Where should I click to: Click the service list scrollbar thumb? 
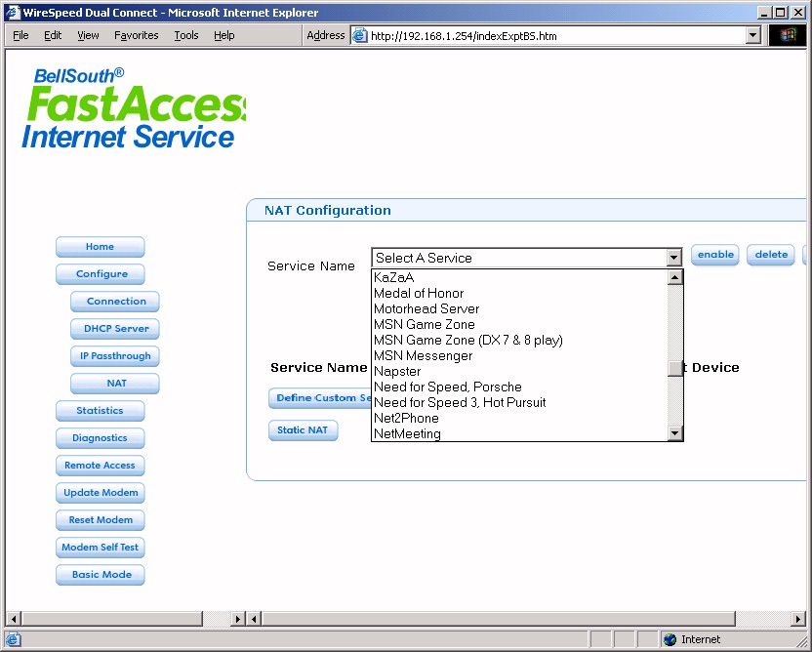click(674, 368)
